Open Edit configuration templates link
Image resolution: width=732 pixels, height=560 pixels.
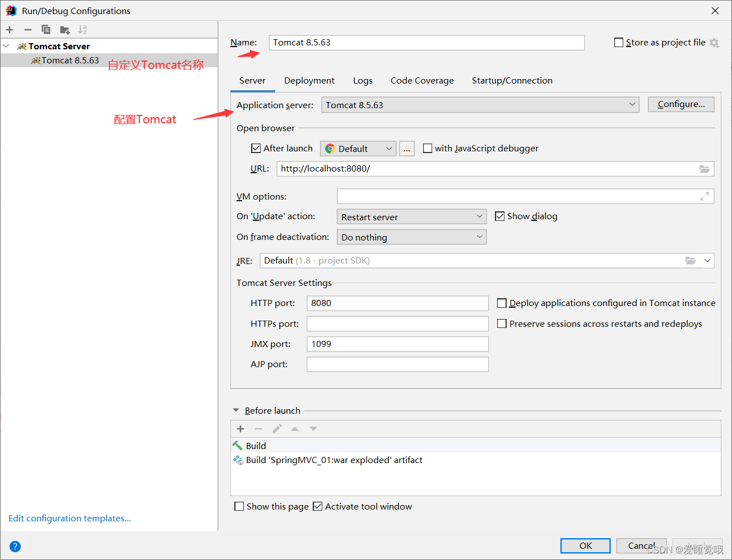coord(70,519)
